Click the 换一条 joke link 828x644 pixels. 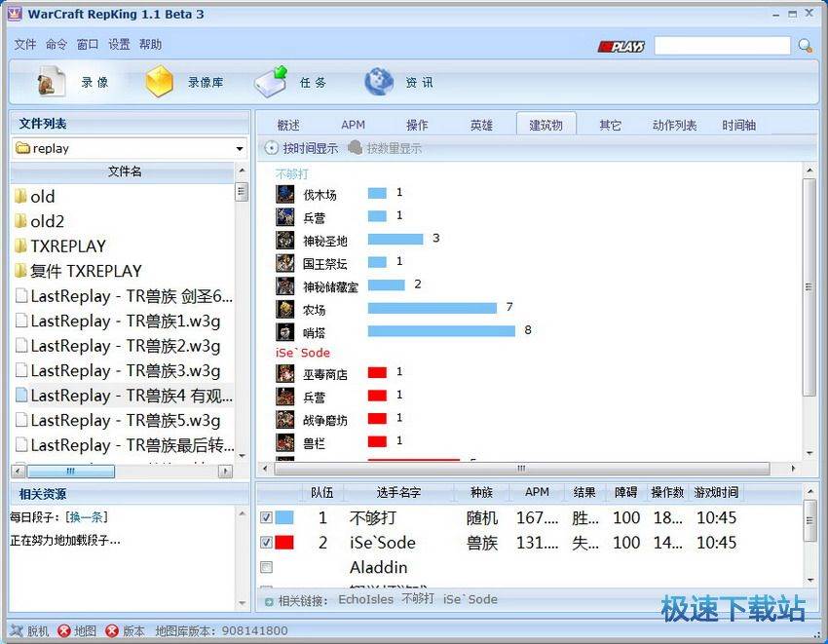[x=86, y=518]
